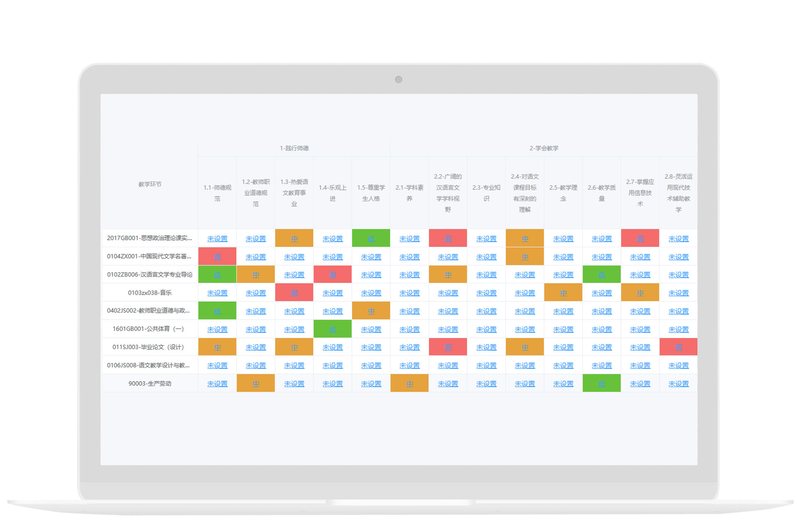This screenshot has width=798, height=532.
Task: Click the red 高 cell for 011SJ003 under 2.8
Action: tap(678, 347)
